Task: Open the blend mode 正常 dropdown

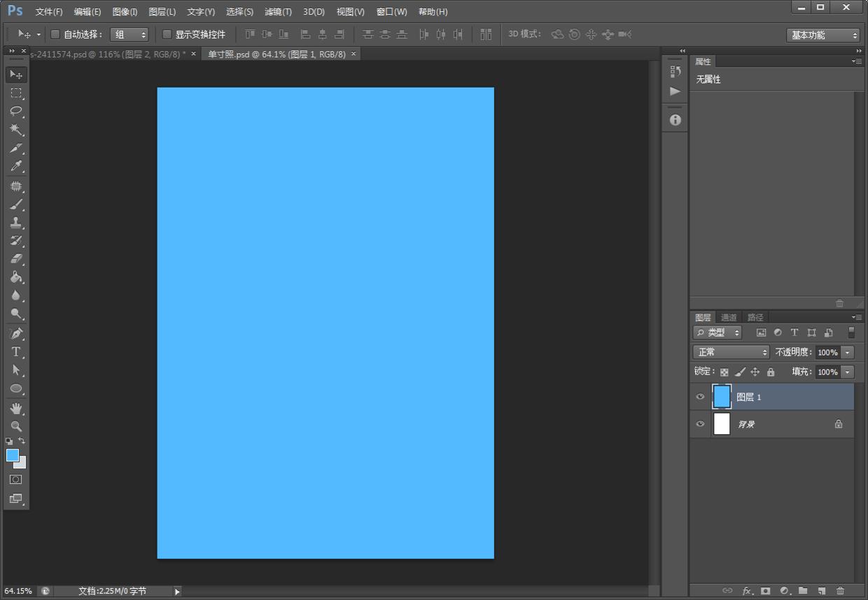Action: pos(731,352)
